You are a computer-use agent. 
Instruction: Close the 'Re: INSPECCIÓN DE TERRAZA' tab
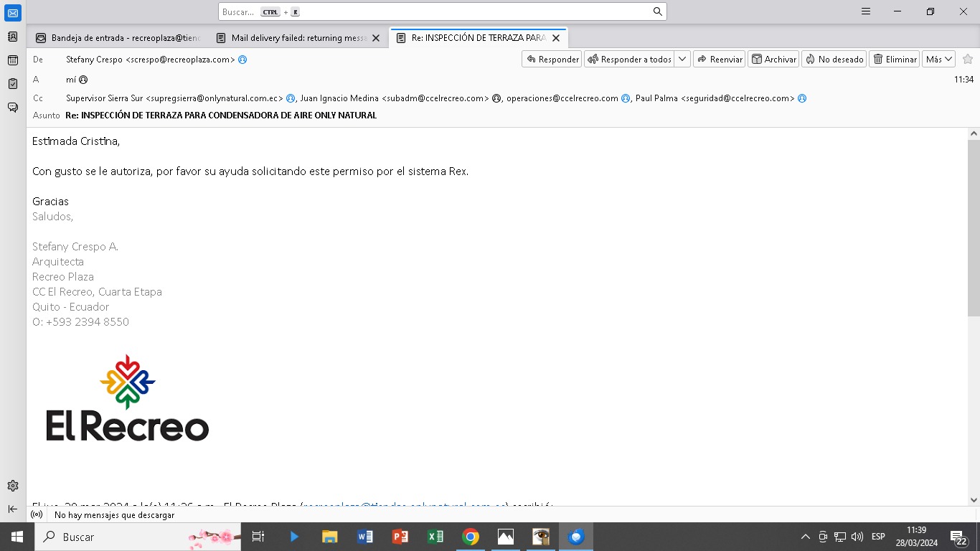click(x=555, y=38)
